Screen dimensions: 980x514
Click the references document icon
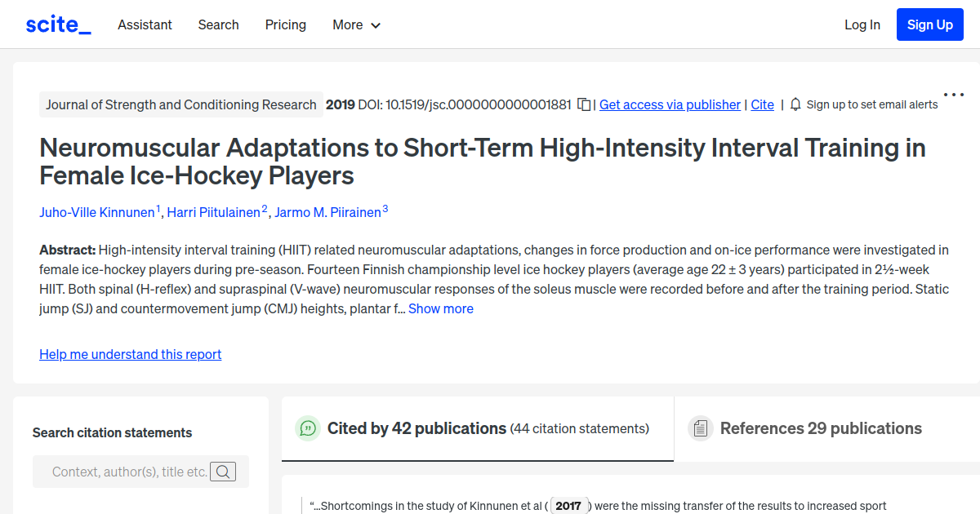coord(700,428)
